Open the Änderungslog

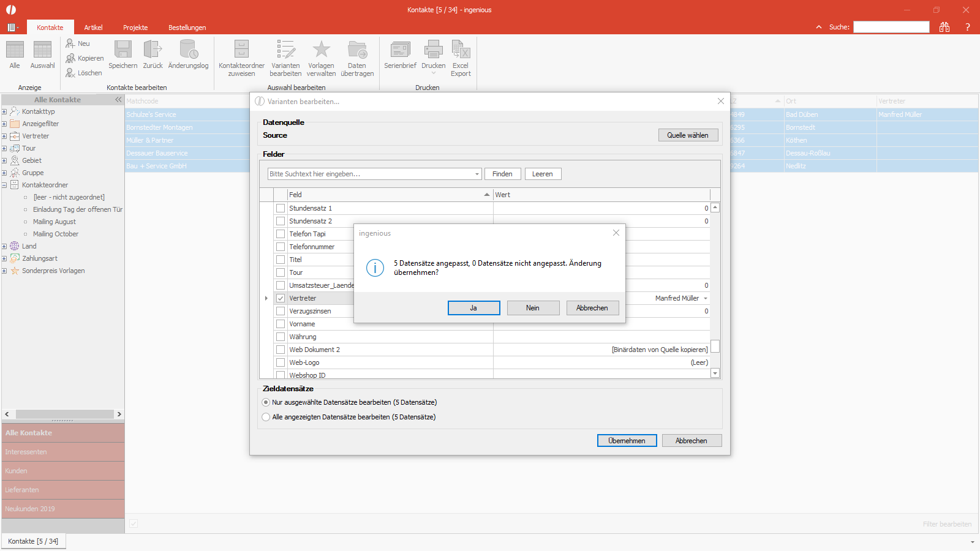point(188,54)
